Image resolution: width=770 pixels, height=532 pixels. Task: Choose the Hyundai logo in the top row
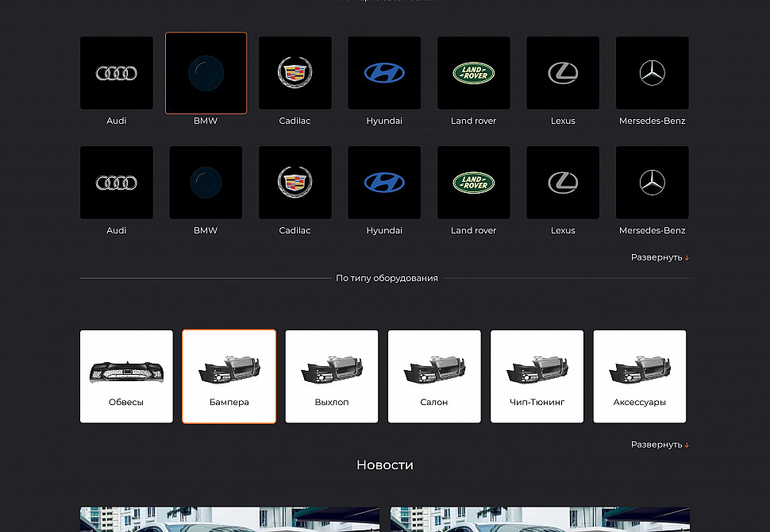coord(384,73)
